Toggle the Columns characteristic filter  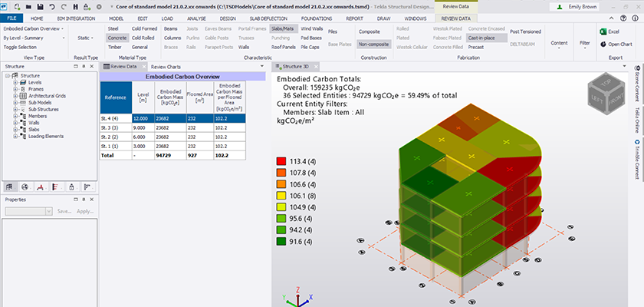tap(172, 38)
